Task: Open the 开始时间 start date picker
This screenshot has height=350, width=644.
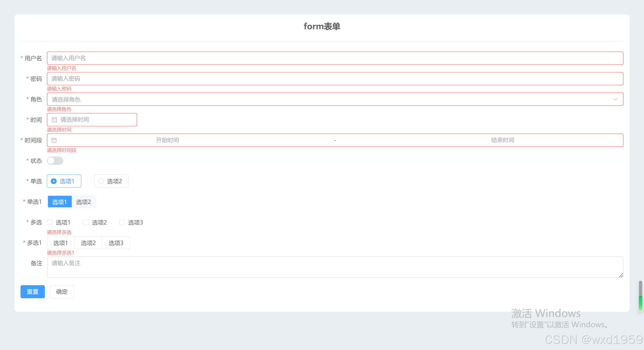Action: [x=167, y=140]
